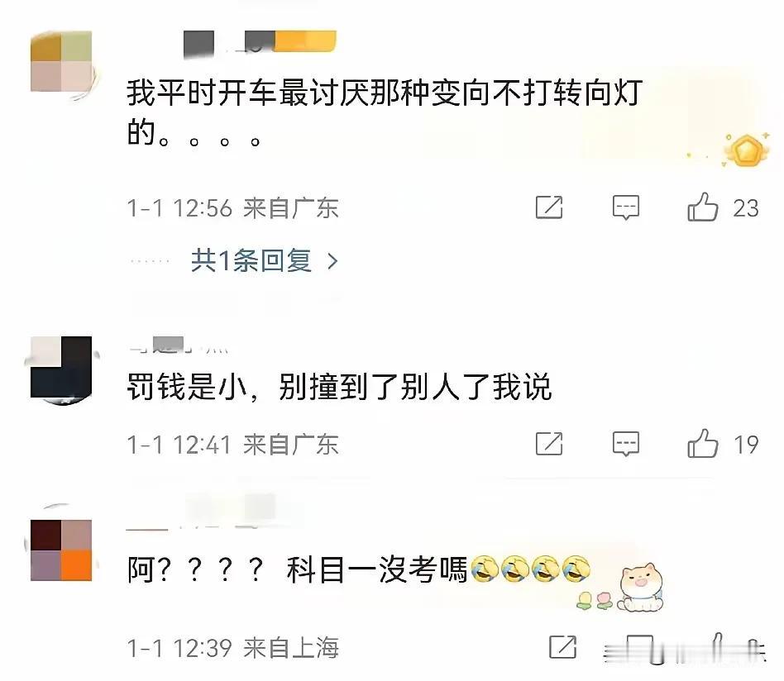This screenshot has height=681, width=784.
Task: Share the 罚钱是小 comment
Action: [x=549, y=444]
